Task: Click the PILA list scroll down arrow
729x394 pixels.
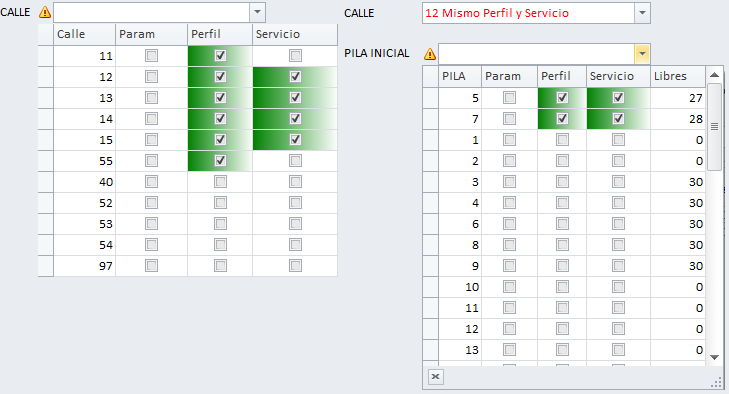Action: click(x=715, y=357)
